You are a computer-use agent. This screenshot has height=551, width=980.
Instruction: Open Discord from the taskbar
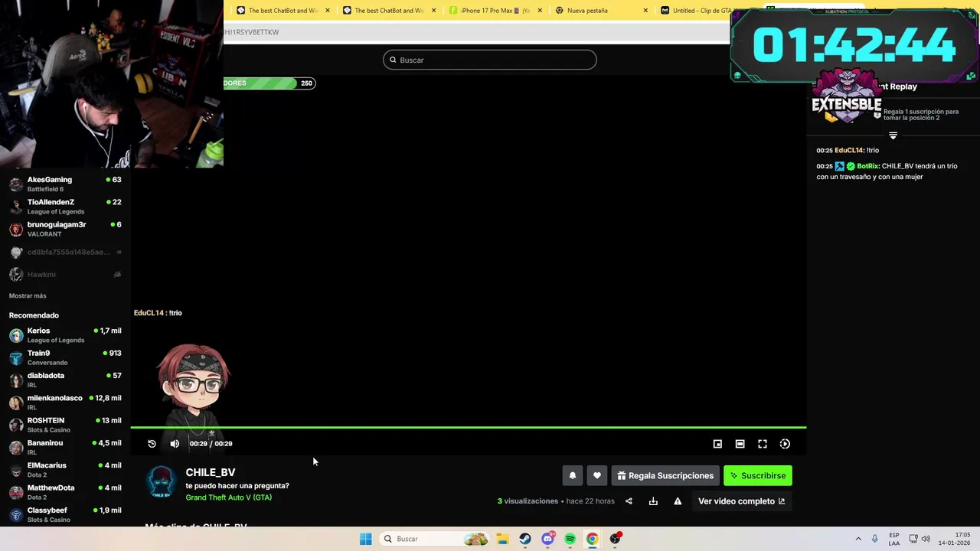(547, 539)
